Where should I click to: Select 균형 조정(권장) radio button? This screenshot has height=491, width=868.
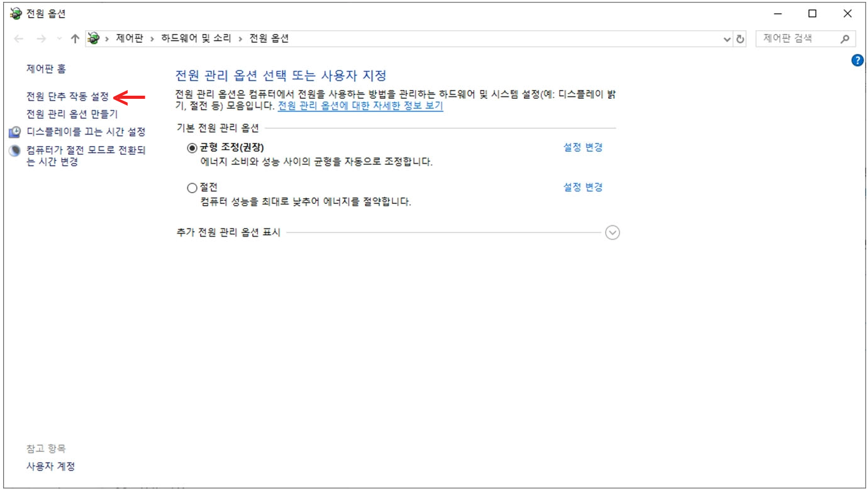click(x=192, y=147)
